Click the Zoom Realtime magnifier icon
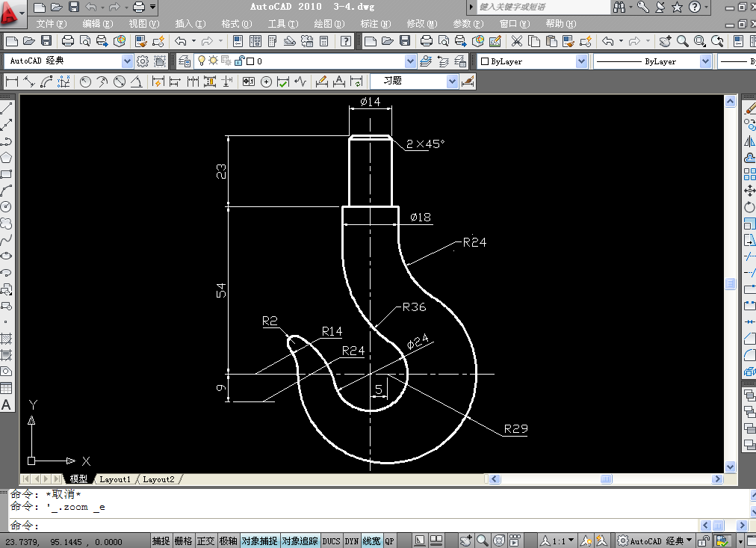The height and width of the screenshot is (548, 756). [x=682, y=41]
